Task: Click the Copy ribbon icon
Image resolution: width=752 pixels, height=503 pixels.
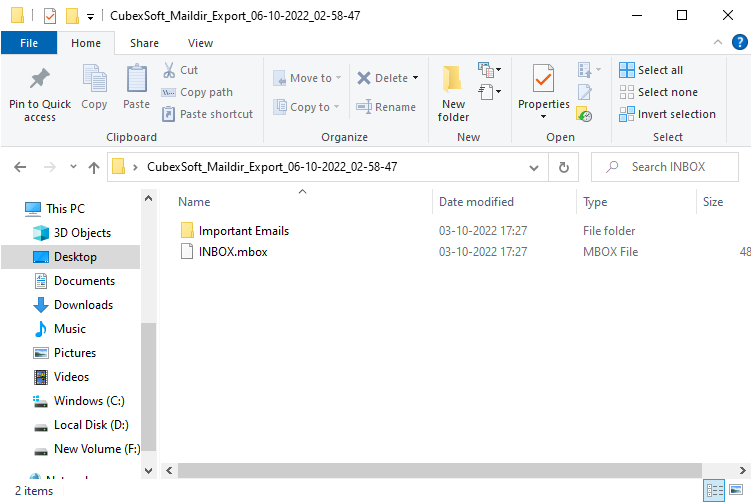Action: click(94, 78)
